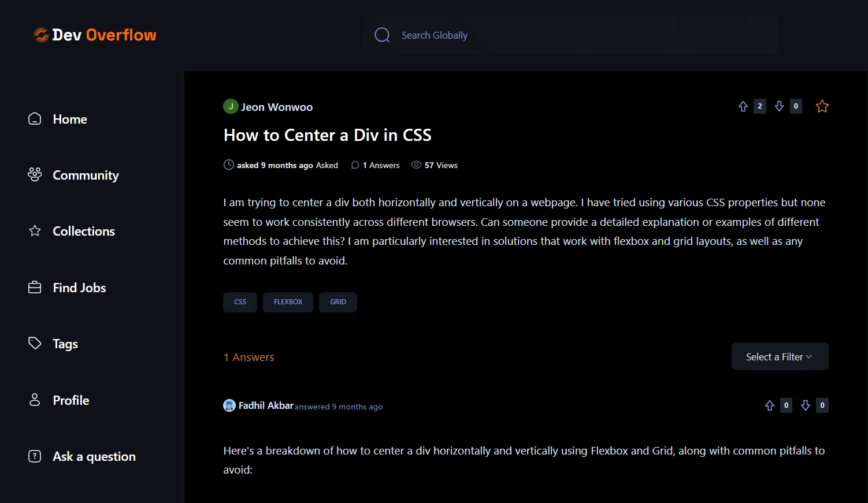Click the views eye icon
Viewport: 868px width, 503px height.
click(416, 165)
